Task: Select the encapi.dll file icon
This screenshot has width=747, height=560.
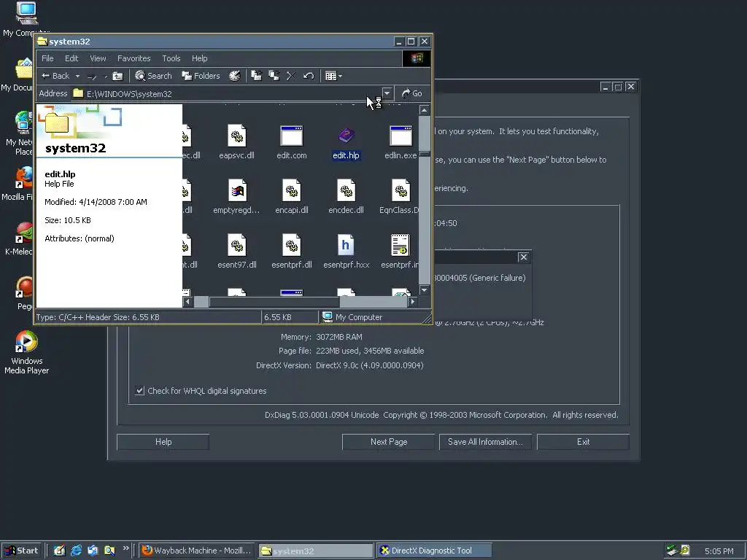Action: click(292, 190)
